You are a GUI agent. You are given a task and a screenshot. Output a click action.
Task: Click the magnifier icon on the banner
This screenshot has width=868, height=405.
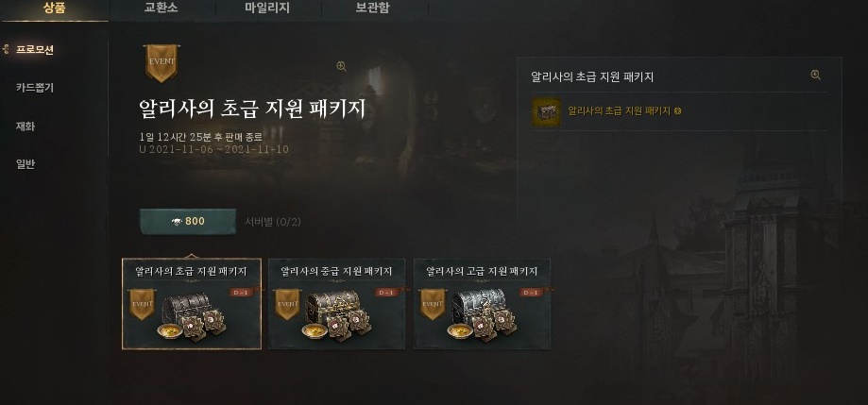tap(342, 66)
